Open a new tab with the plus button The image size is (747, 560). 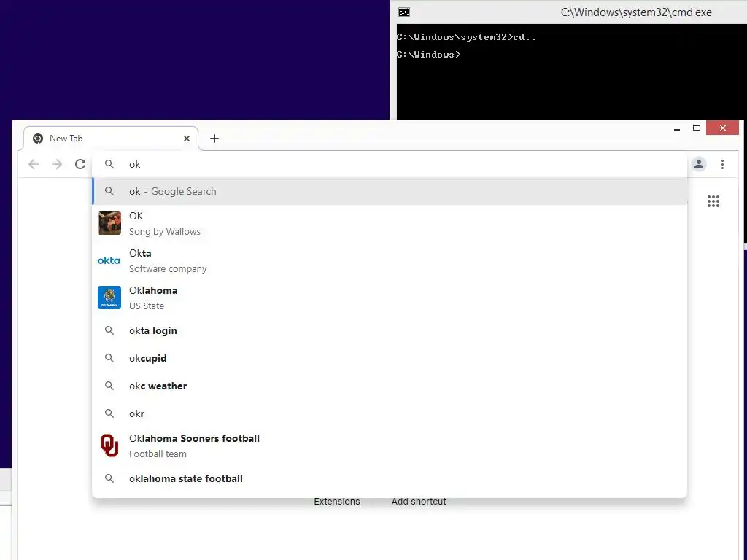coord(214,139)
